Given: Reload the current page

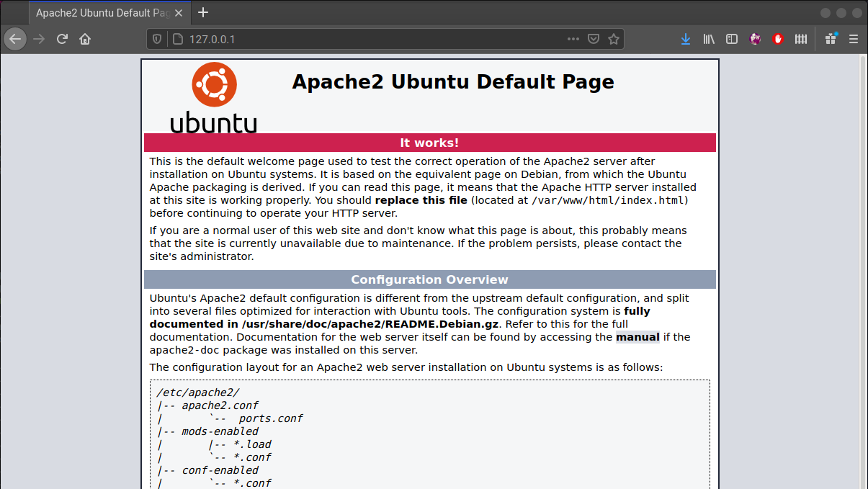Looking at the screenshot, I should 62,39.
